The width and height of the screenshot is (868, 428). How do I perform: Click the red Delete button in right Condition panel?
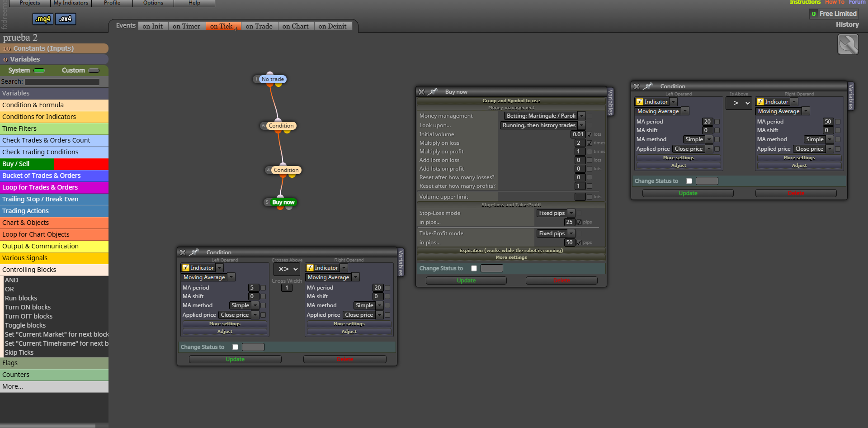pos(796,193)
